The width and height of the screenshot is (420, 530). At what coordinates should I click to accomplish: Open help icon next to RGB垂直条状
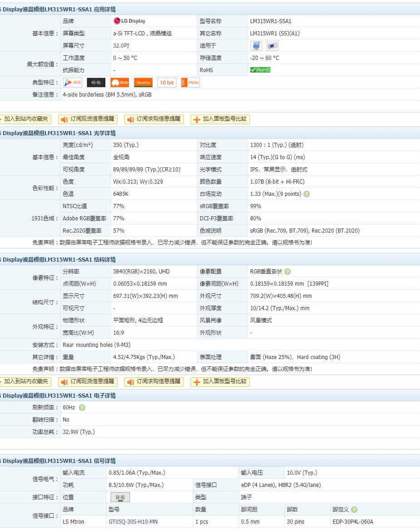point(288,272)
